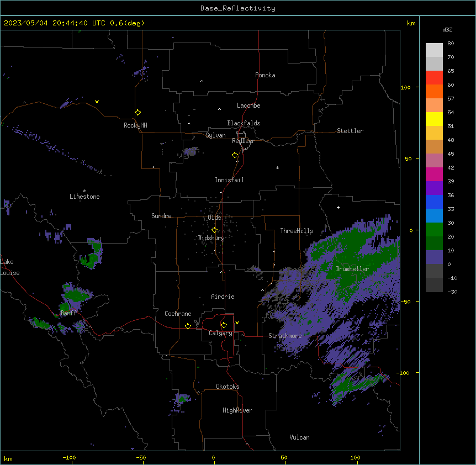Screen dimensions: 476x465
Task: Click the yellow diamond marker above Calgary
Action: pyautogui.click(x=224, y=325)
